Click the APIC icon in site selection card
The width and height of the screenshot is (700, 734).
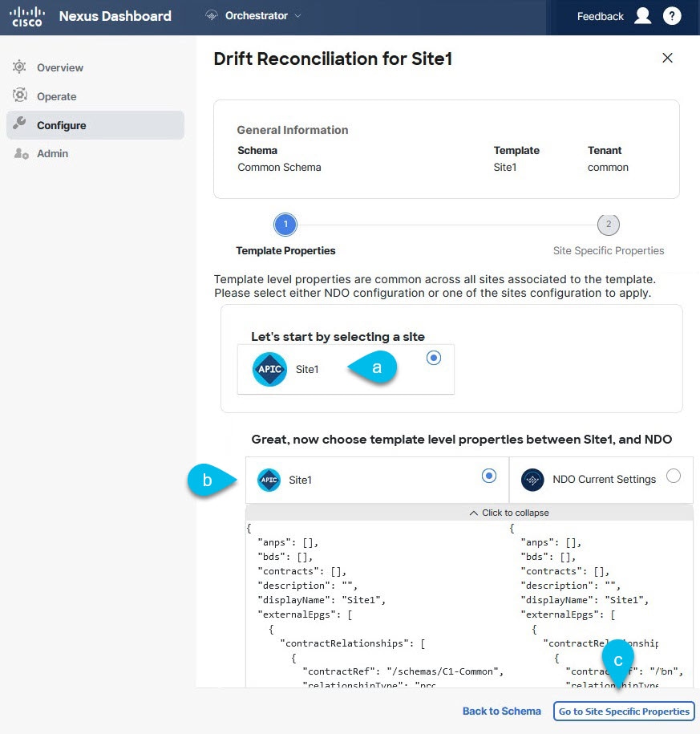pyautogui.click(x=269, y=369)
